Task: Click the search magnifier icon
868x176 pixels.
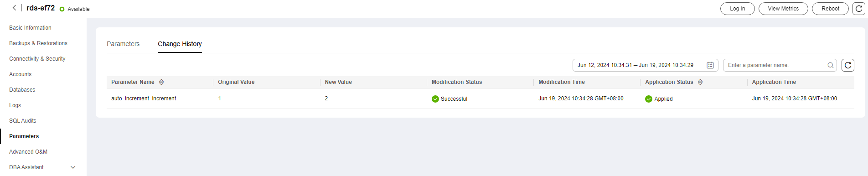Action: [830, 65]
